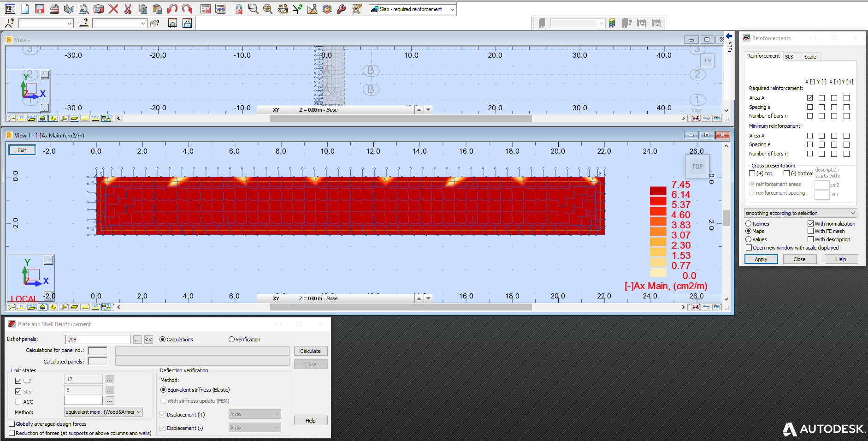Enable With FE mesh checkbox
This screenshot has width=868, height=441.
coord(810,231)
